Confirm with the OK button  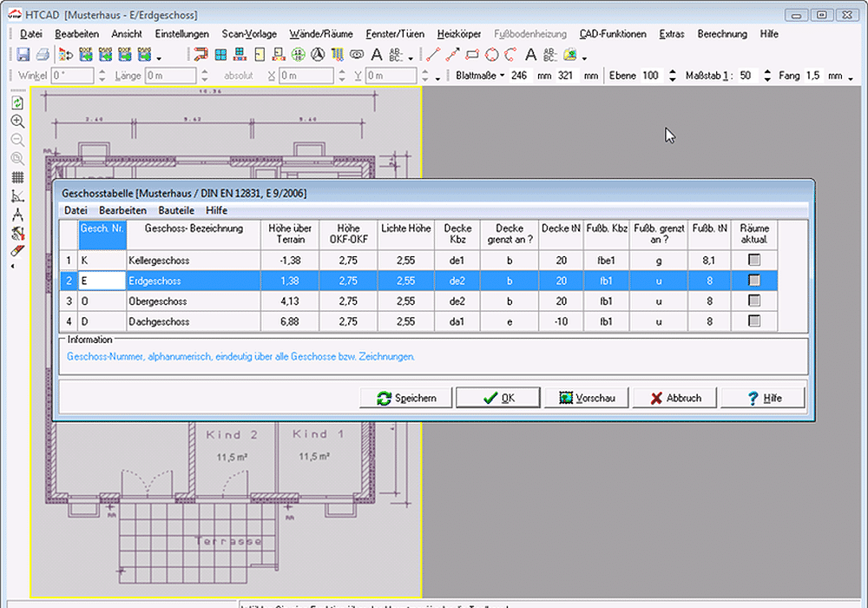(497, 398)
